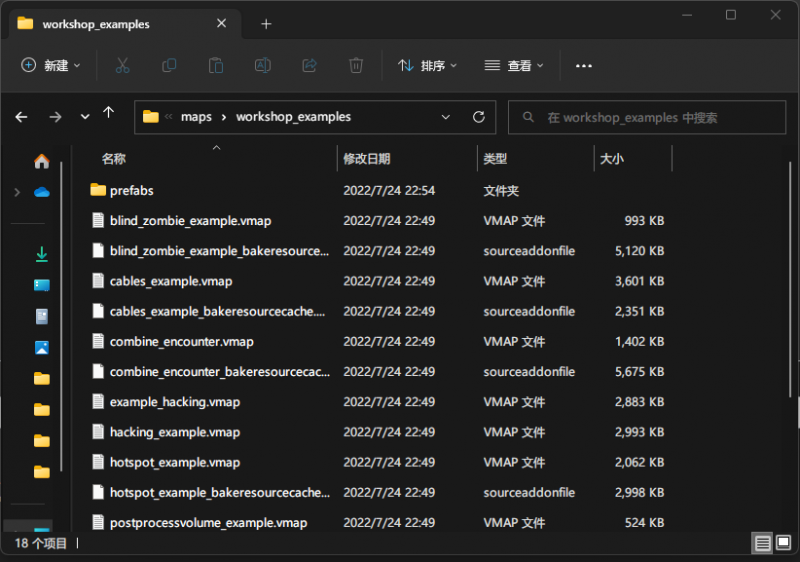Open the See more ellipsis menu
This screenshot has width=800, height=562.
click(584, 66)
